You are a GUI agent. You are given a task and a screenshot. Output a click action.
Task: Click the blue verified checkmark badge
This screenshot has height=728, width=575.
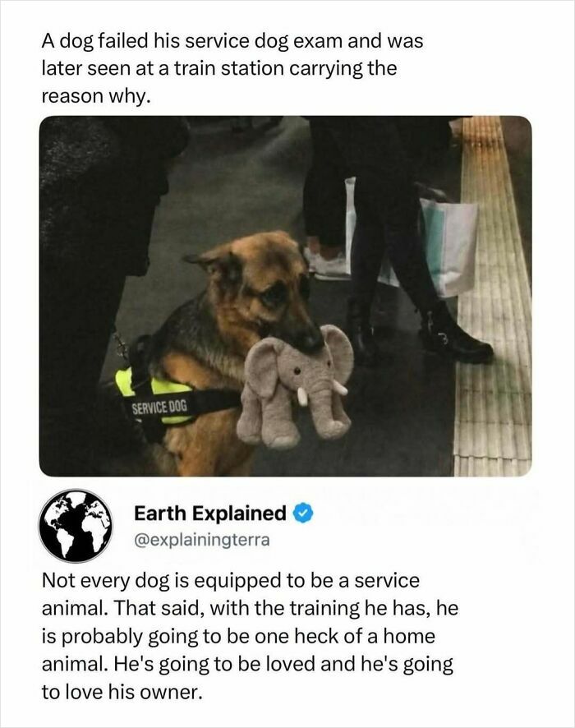coord(302,514)
